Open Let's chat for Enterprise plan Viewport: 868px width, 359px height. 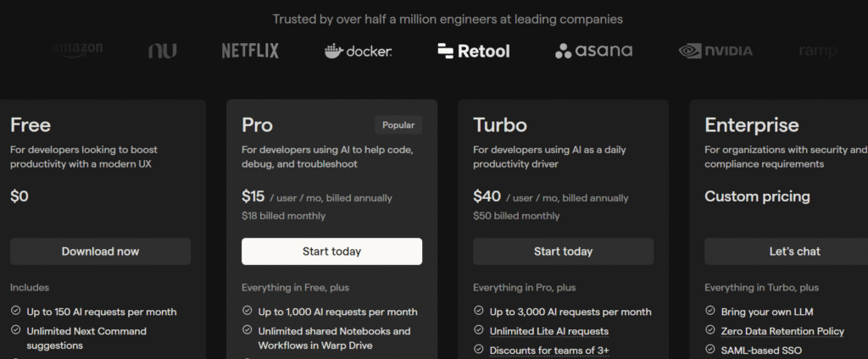786,251
